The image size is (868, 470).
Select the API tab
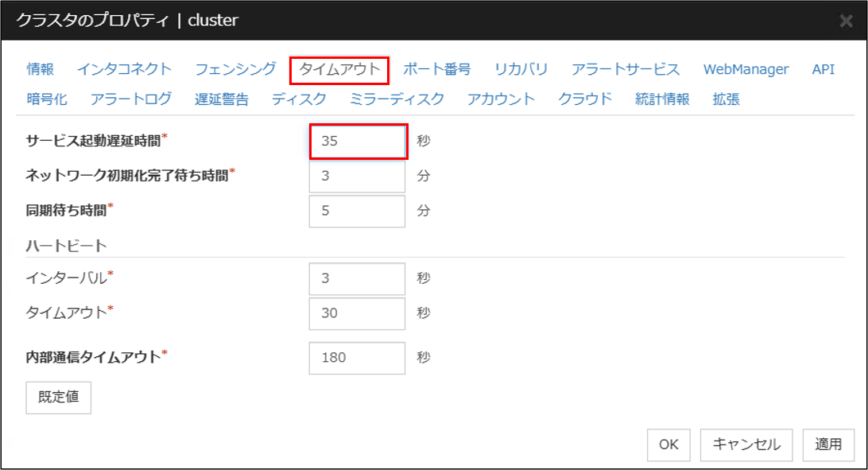coord(823,69)
